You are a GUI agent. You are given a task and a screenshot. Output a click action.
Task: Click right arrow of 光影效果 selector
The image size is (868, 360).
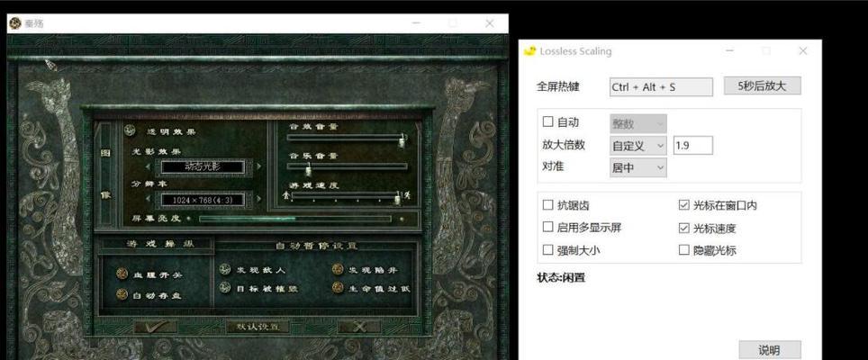(259, 166)
